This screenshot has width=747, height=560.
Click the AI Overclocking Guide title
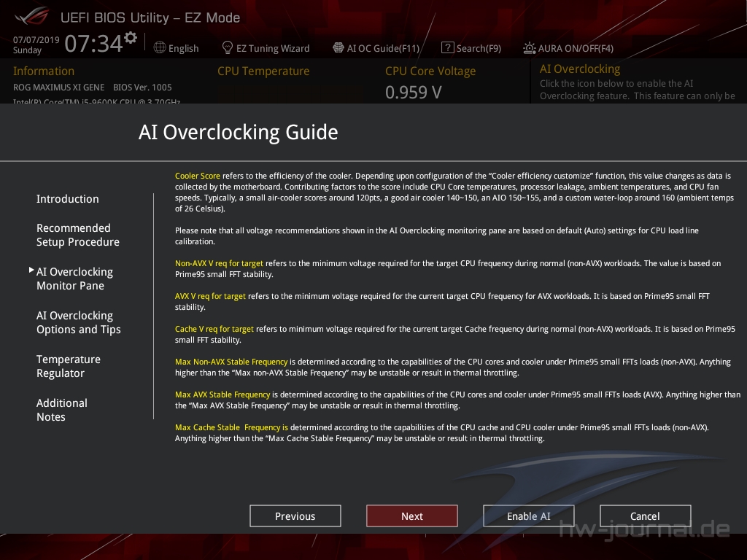239,133
